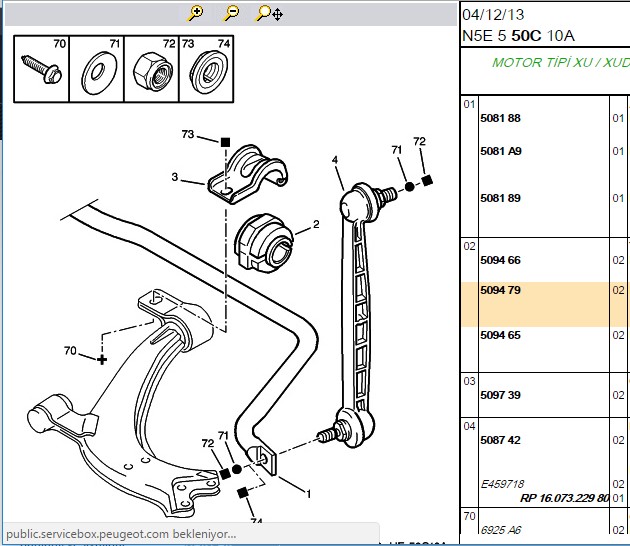Click washer thumbnail numbered 71
This screenshot has width=630, height=546.
97,69
